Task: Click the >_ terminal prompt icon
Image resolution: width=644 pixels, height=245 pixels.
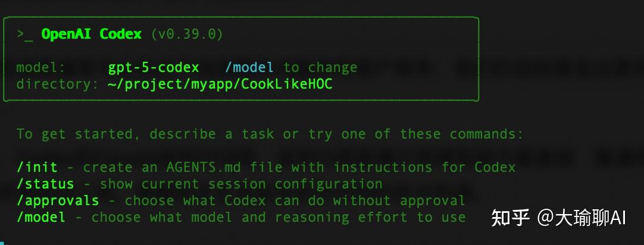Action: click(x=24, y=34)
